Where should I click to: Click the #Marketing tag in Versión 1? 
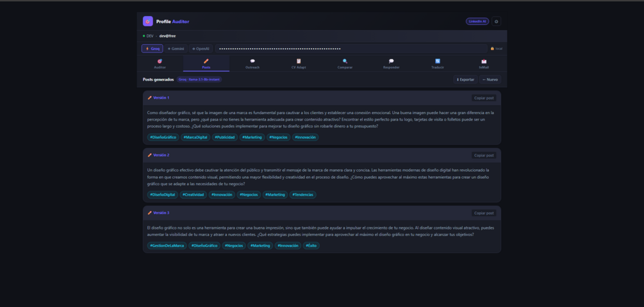252,137
